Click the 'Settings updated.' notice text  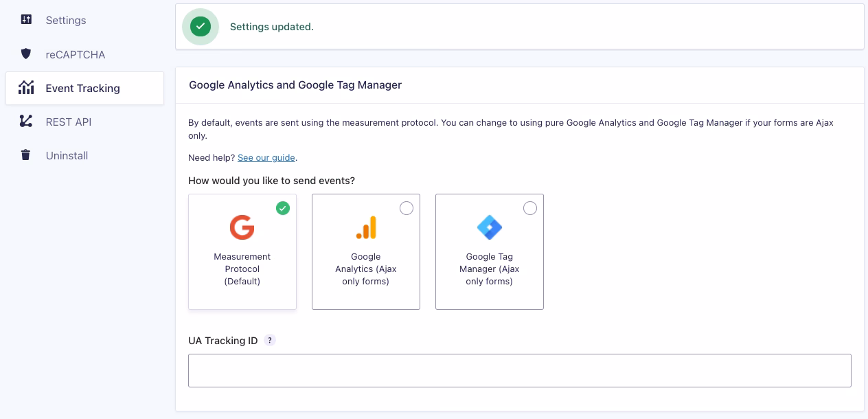coord(272,27)
